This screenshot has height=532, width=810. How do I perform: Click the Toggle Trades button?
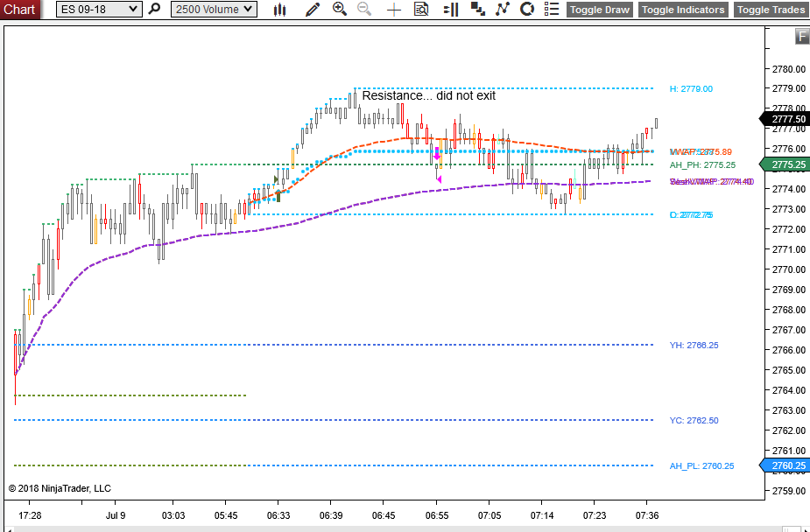(x=771, y=10)
